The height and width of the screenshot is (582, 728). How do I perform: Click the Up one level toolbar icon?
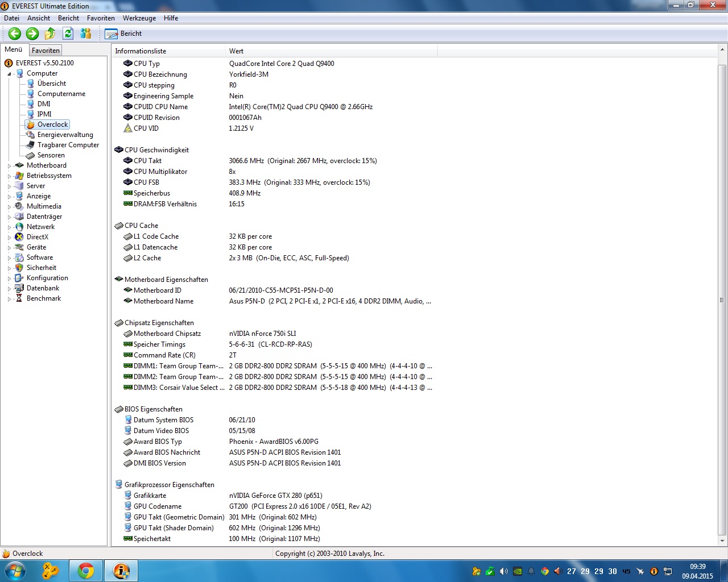click(x=50, y=34)
